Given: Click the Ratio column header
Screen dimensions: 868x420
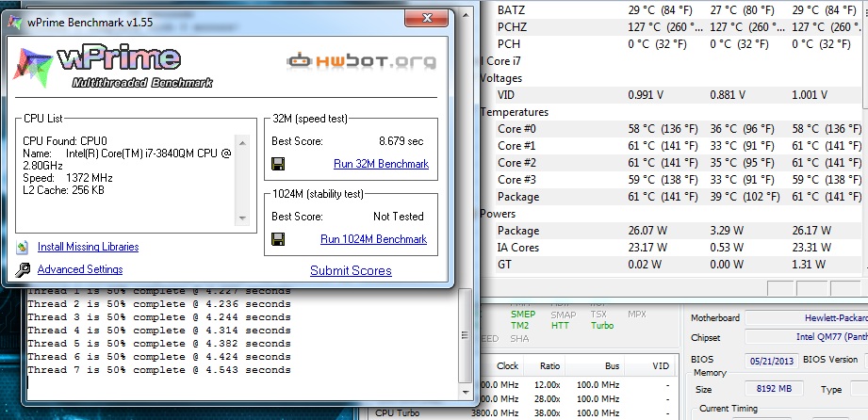Looking at the screenshot, I should click(548, 365).
